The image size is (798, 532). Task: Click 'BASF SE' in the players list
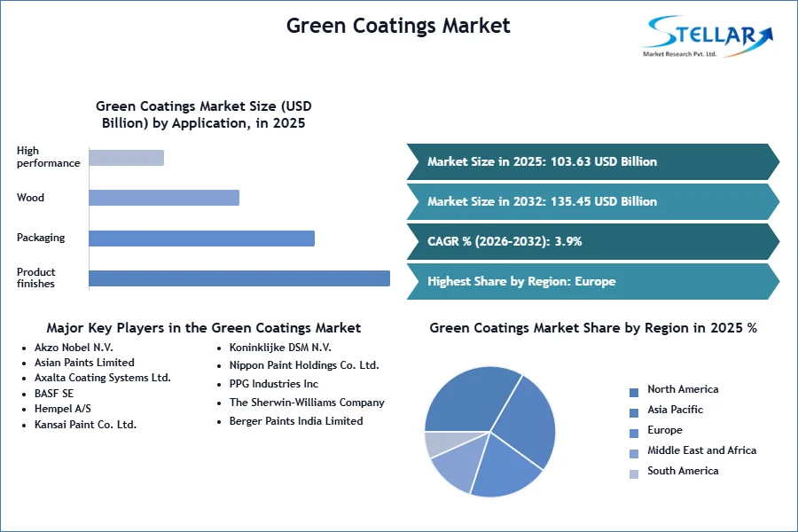point(54,394)
